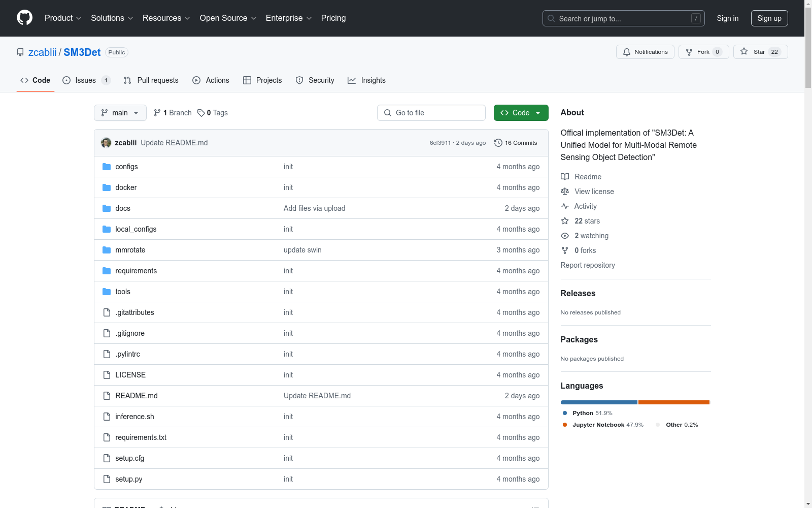Click the repository book icon beside zcablii
This screenshot has height=508, width=812.
[x=20, y=52]
